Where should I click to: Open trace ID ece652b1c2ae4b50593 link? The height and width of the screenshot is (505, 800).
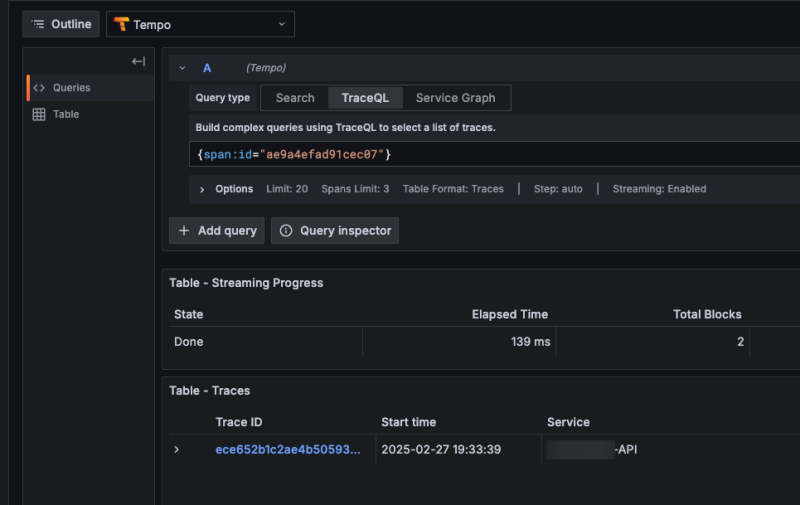[288, 450]
